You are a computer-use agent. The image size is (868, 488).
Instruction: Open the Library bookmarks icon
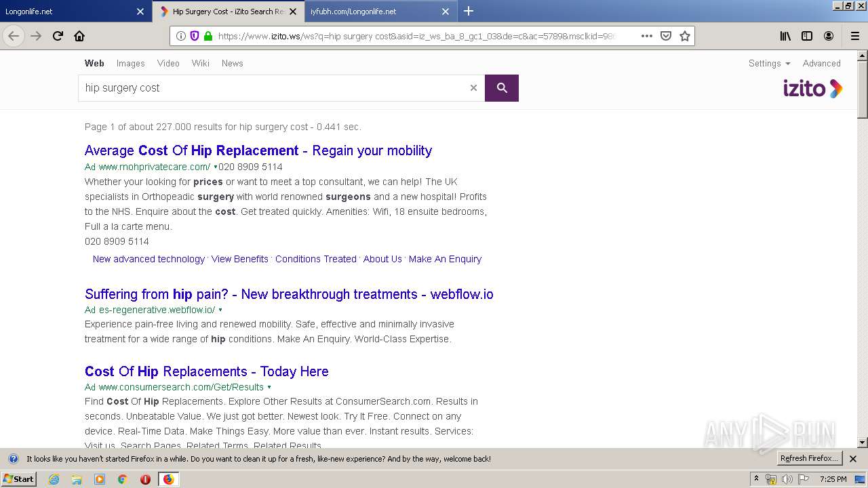pos(785,36)
